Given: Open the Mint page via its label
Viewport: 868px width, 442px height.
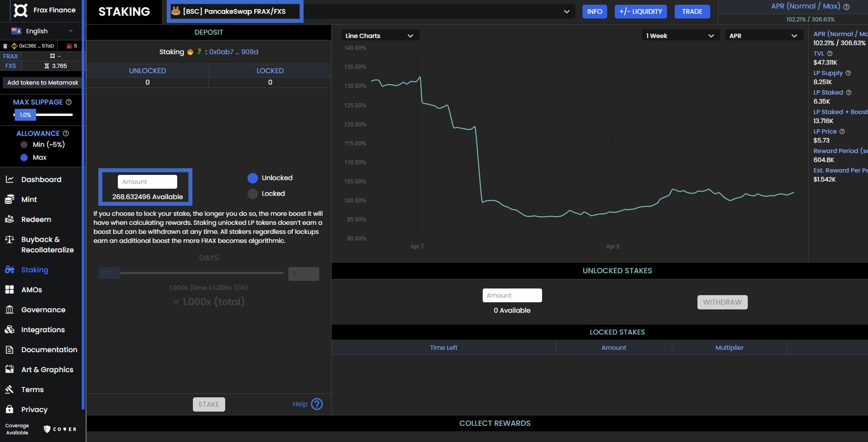Looking at the screenshot, I should point(29,199).
